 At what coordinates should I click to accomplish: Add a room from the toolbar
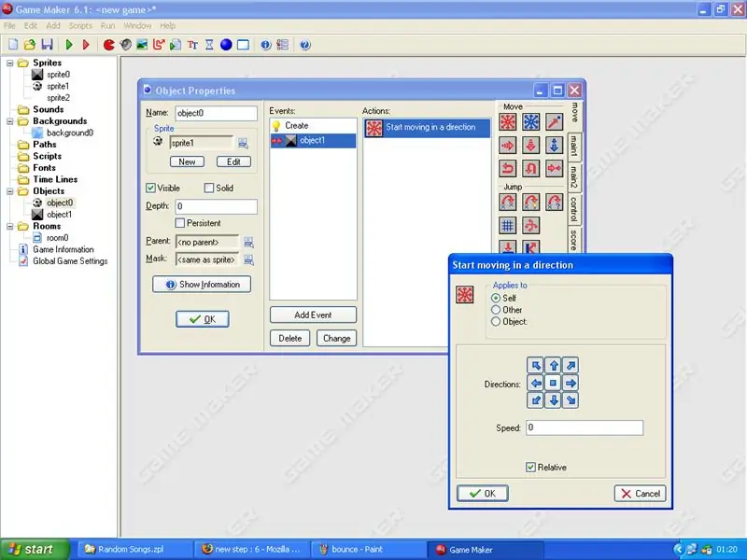tap(243, 45)
